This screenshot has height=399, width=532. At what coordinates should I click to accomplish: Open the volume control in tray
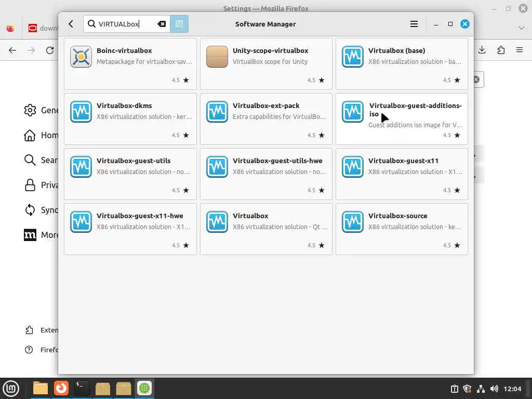(494, 389)
